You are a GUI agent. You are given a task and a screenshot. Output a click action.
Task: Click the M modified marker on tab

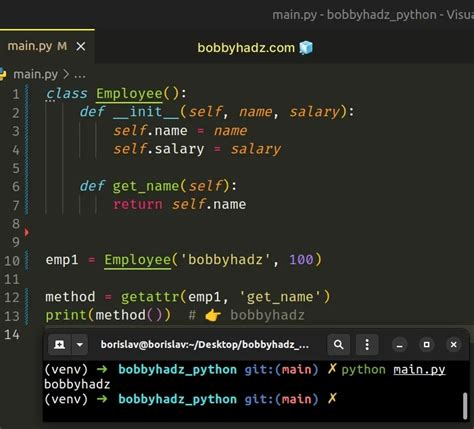click(x=62, y=46)
